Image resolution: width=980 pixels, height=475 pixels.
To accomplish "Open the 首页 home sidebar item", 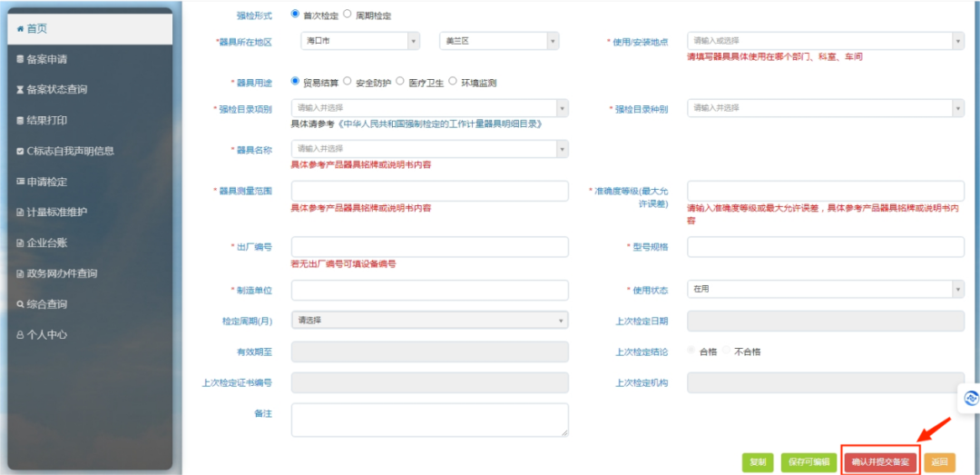I will 90,29.
